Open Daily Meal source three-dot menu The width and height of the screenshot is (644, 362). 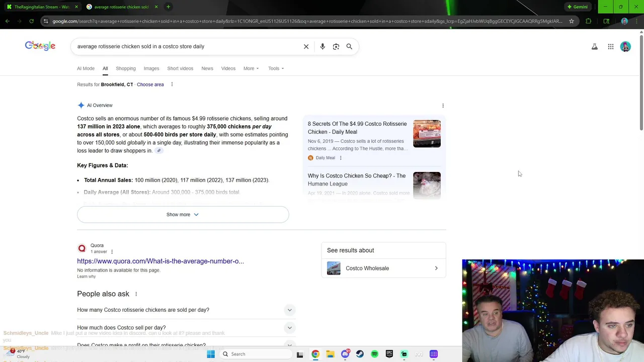341,158
